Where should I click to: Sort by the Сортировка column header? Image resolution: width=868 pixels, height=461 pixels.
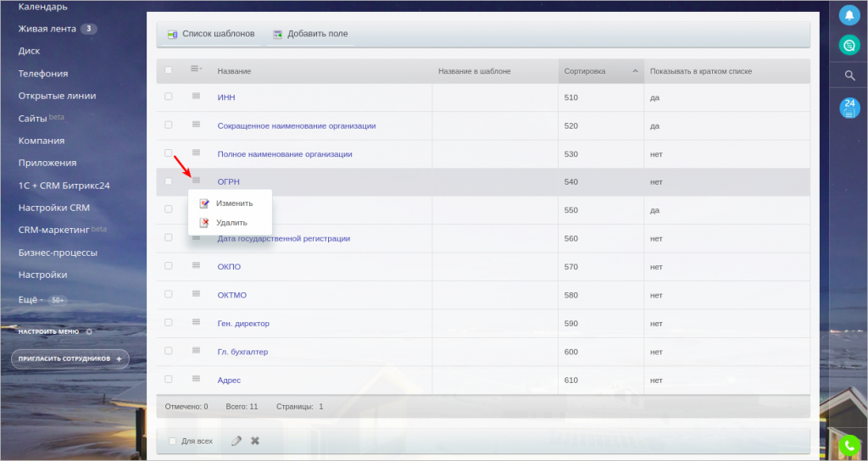coord(601,71)
